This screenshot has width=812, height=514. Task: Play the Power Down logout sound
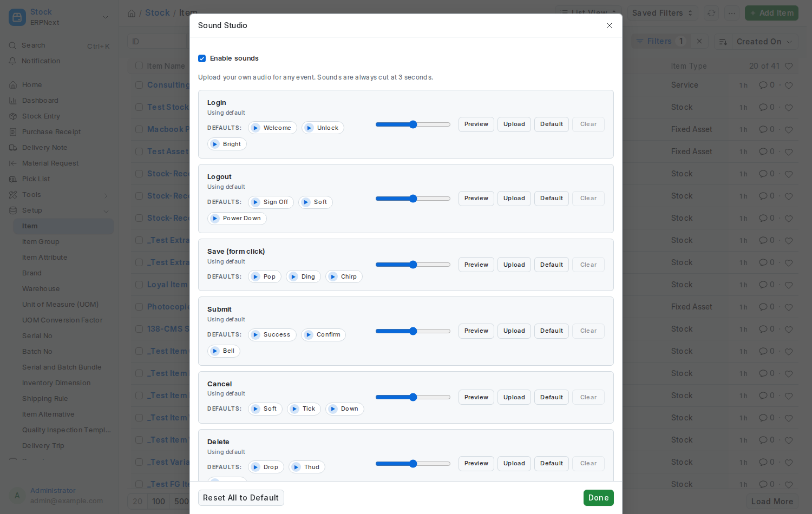click(237, 219)
